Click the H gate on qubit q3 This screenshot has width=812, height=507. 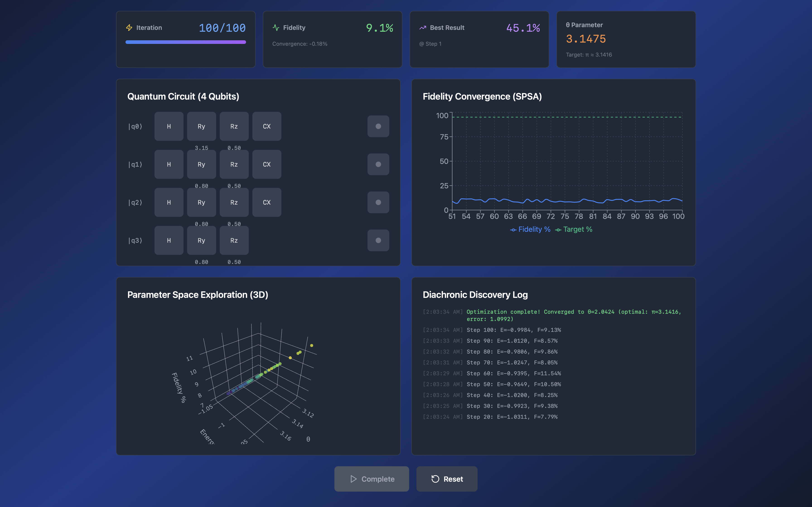tap(169, 240)
